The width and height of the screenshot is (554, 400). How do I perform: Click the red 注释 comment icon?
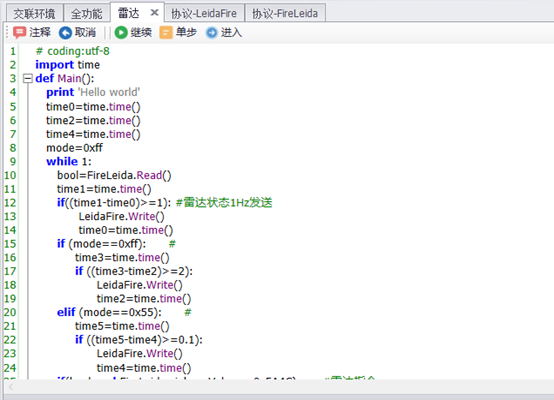(x=19, y=33)
